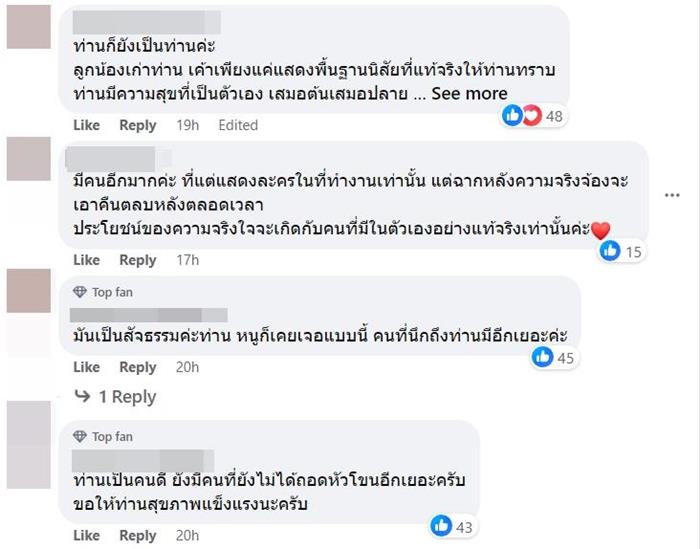The height and width of the screenshot is (549, 700).
Task: Reply to the comment posted 19h ago
Action: (x=138, y=125)
